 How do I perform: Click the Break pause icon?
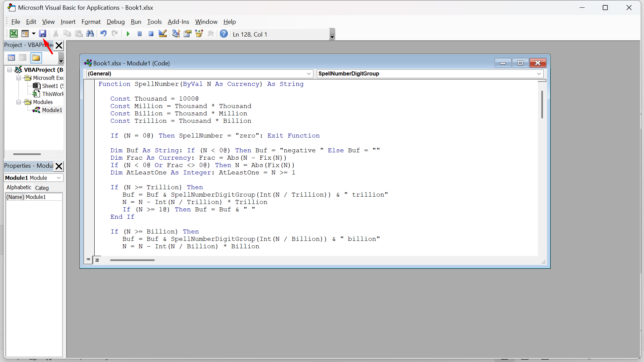pos(140,34)
